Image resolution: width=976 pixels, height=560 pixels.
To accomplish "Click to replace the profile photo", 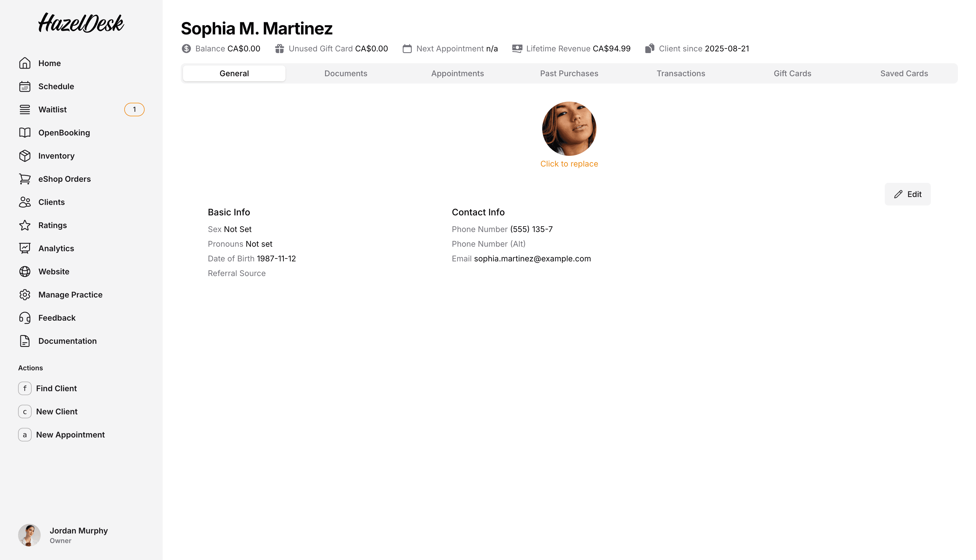I will (569, 163).
